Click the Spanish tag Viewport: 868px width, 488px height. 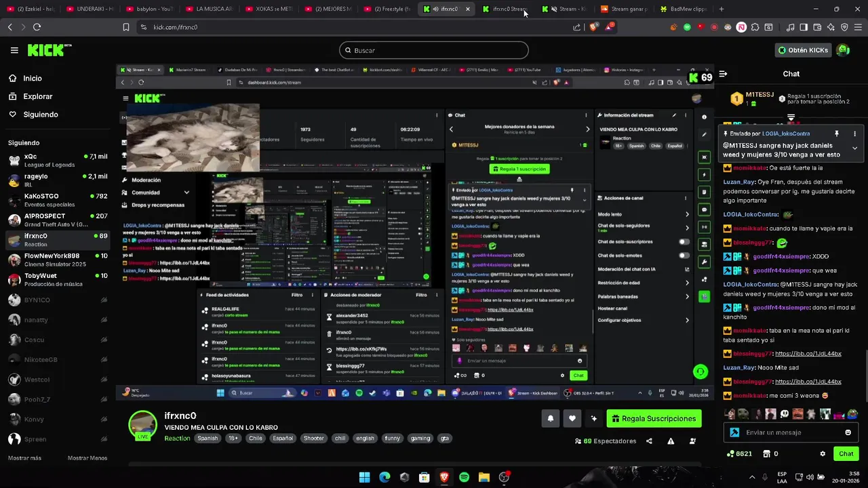click(208, 439)
